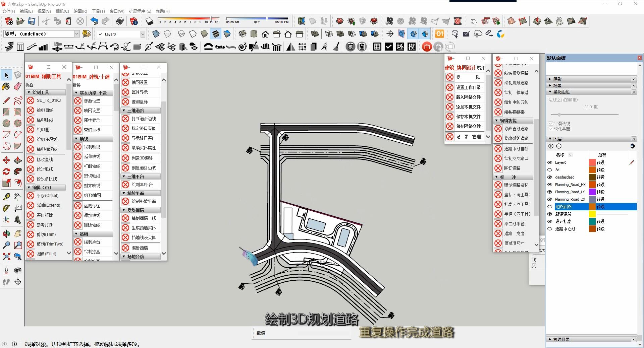The image size is (644, 348).
Task: Save the file with floppy icon
Action: [32, 21]
